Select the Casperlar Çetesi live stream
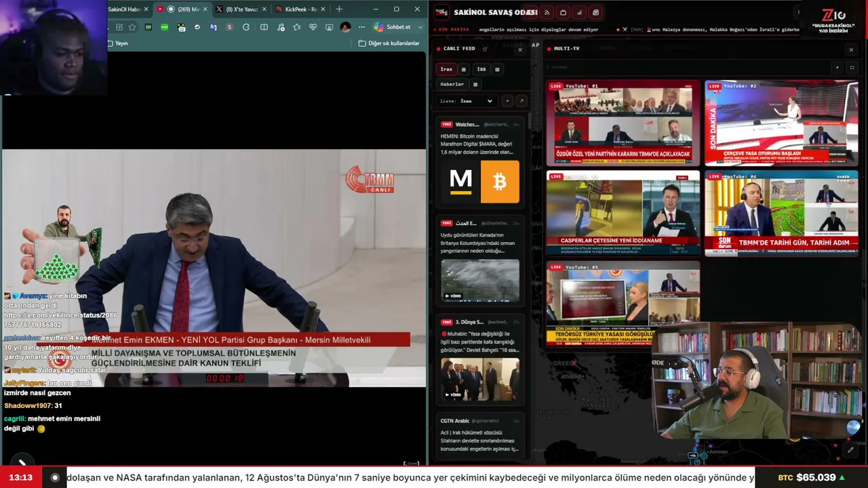Viewport: 868px width, 488px height. (623, 213)
